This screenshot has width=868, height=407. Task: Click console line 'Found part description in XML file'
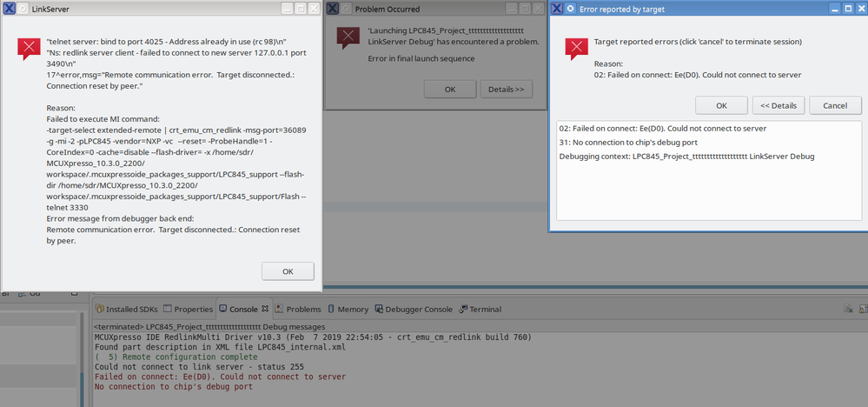coord(220,347)
